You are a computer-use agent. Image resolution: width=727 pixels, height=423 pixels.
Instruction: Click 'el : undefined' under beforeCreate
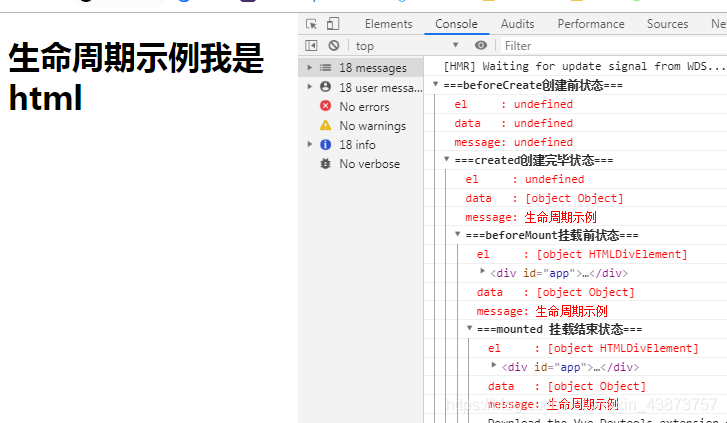(x=513, y=104)
